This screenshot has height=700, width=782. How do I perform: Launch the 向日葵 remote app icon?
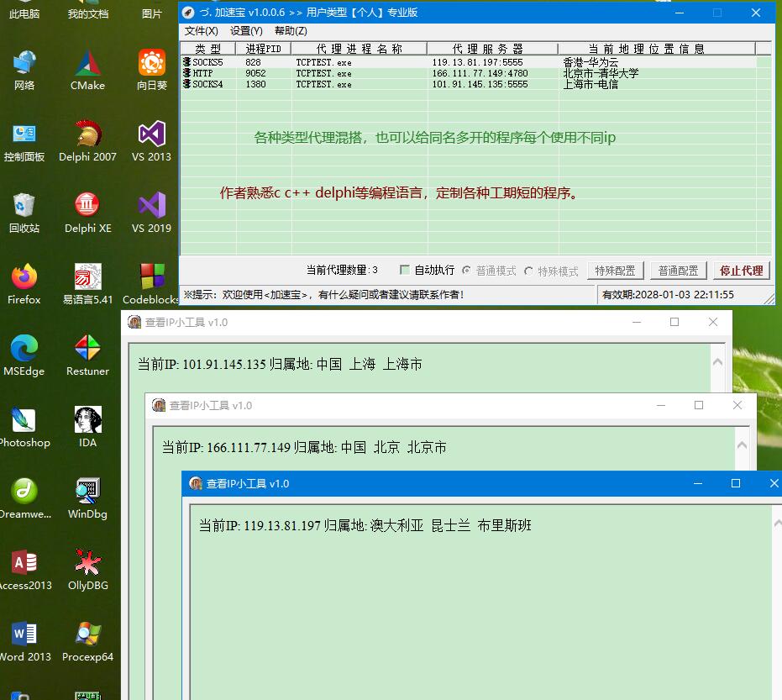pos(151,70)
